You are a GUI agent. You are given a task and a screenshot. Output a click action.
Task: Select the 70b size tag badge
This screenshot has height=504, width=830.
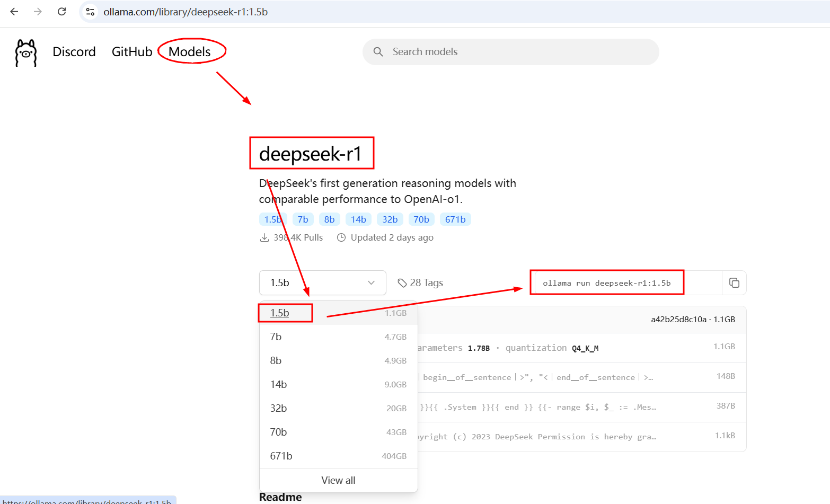421,219
